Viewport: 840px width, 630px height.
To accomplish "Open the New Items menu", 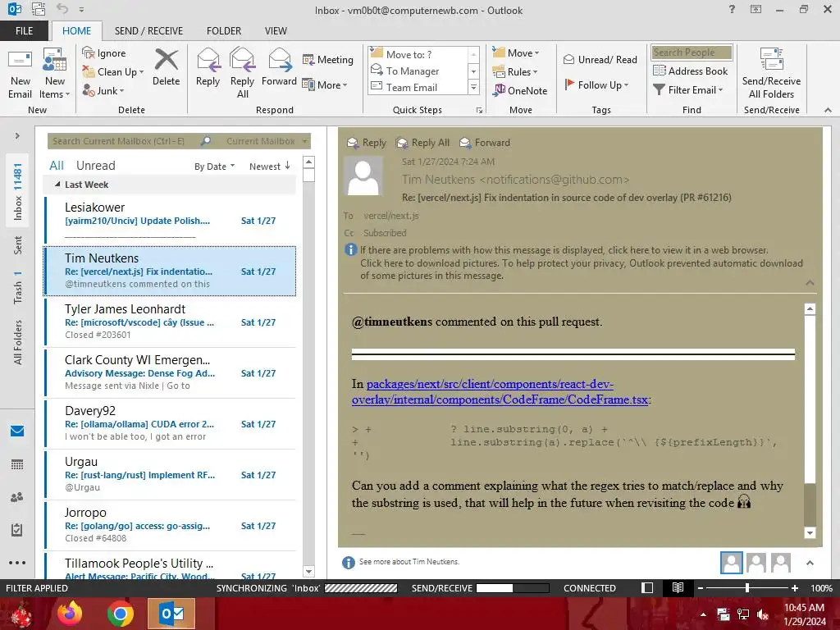I will [x=55, y=74].
